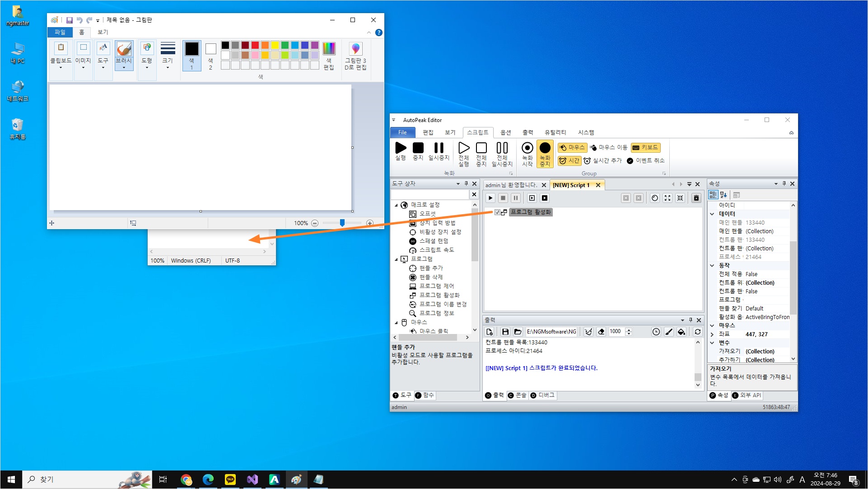Switch to admin님 환영합니다 document tab
Viewport: 868px width, 489px height.
point(511,185)
